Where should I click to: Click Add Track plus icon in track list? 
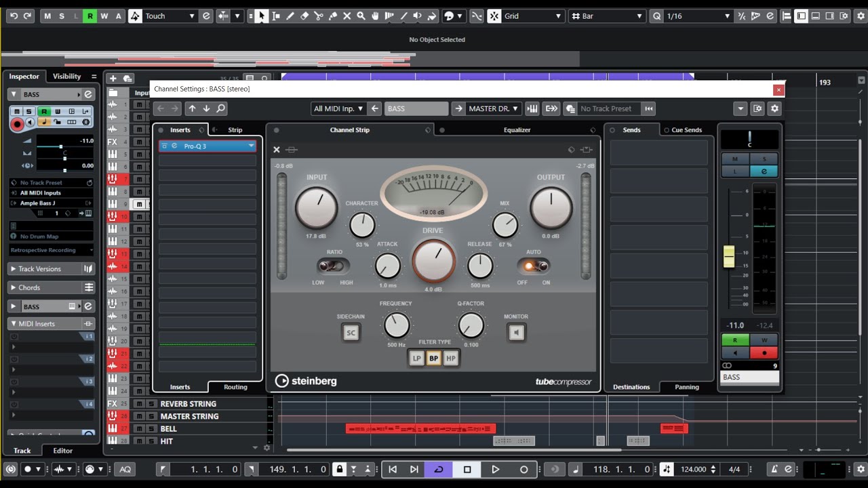[113, 79]
